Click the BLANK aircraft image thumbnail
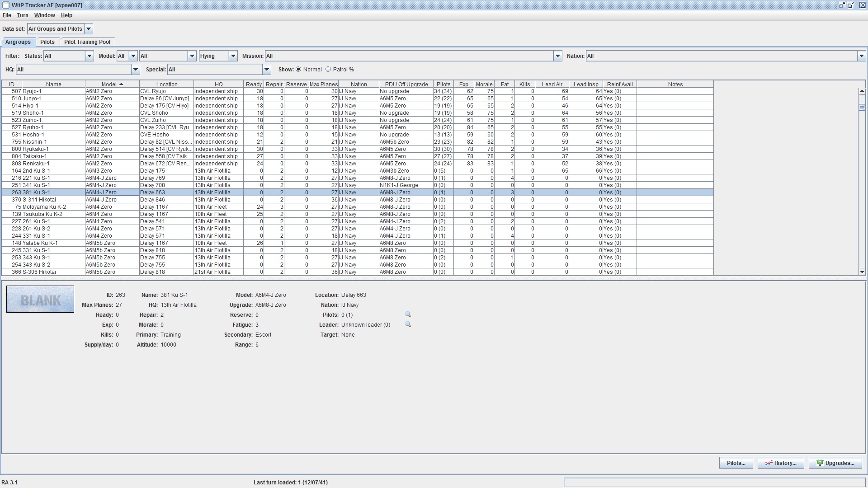The width and height of the screenshot is (868, 488). coord(40,299)
